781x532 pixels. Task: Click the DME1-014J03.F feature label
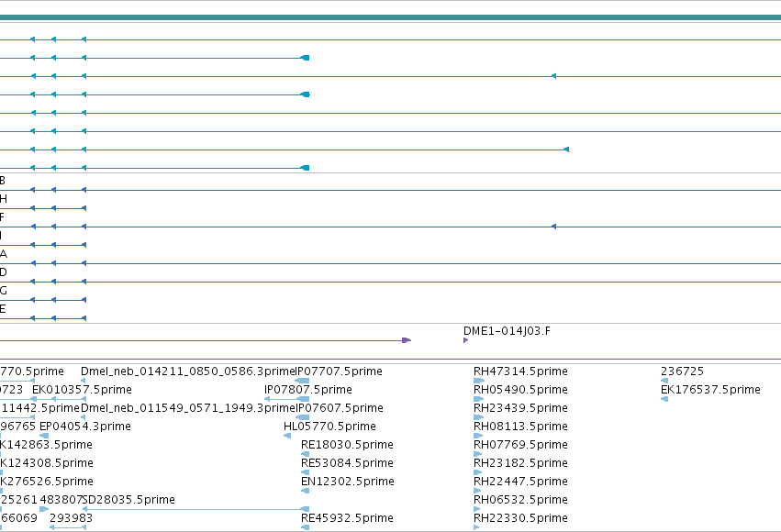coord(507,331)
